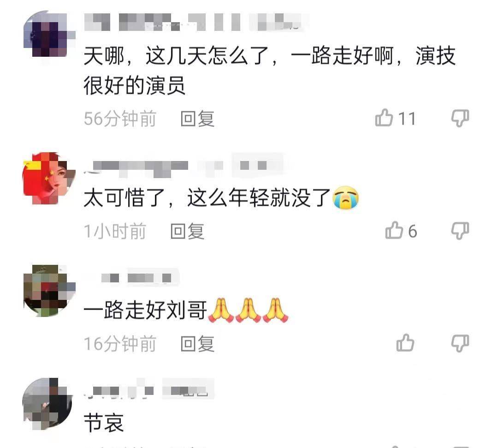This screenshot has height=448, width=498.
Task: Reply to the comment posted 16分钟前
Action: point(197,343)
